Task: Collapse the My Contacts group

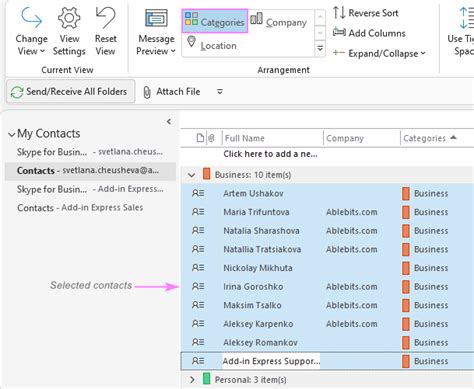Action: click(12, 134)
